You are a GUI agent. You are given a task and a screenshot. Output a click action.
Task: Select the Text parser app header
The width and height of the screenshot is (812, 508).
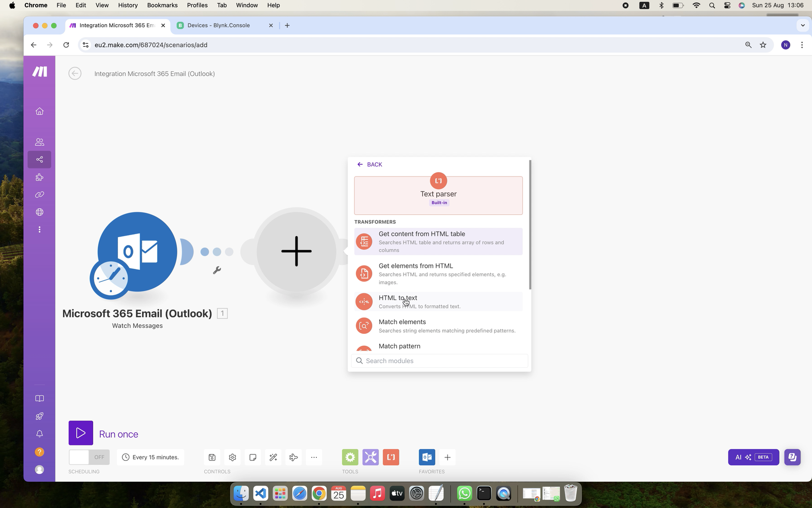pos(438,195)
